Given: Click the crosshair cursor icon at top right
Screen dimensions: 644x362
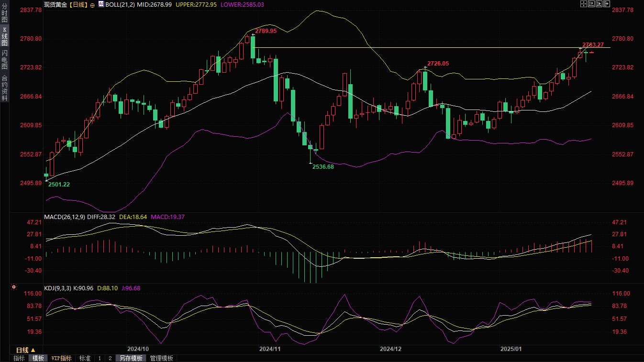Looking at the screenshot, I should 583,4.
